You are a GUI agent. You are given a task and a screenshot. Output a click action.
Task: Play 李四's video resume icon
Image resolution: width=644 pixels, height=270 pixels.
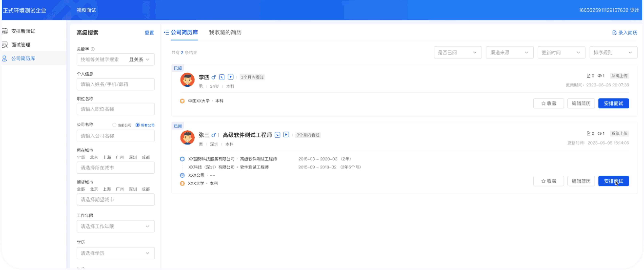(230, 77)
